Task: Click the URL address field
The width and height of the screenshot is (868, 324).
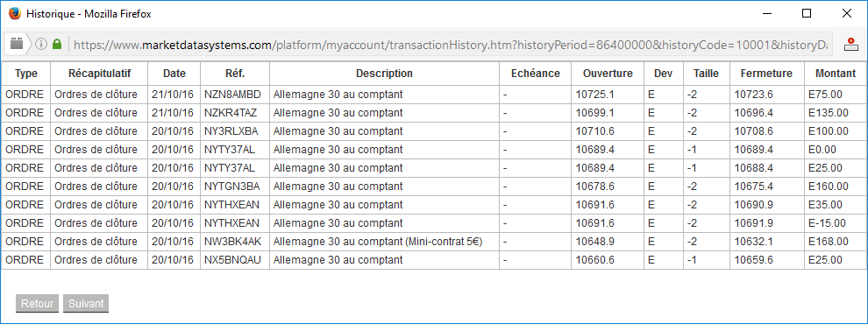Action: 451,45
